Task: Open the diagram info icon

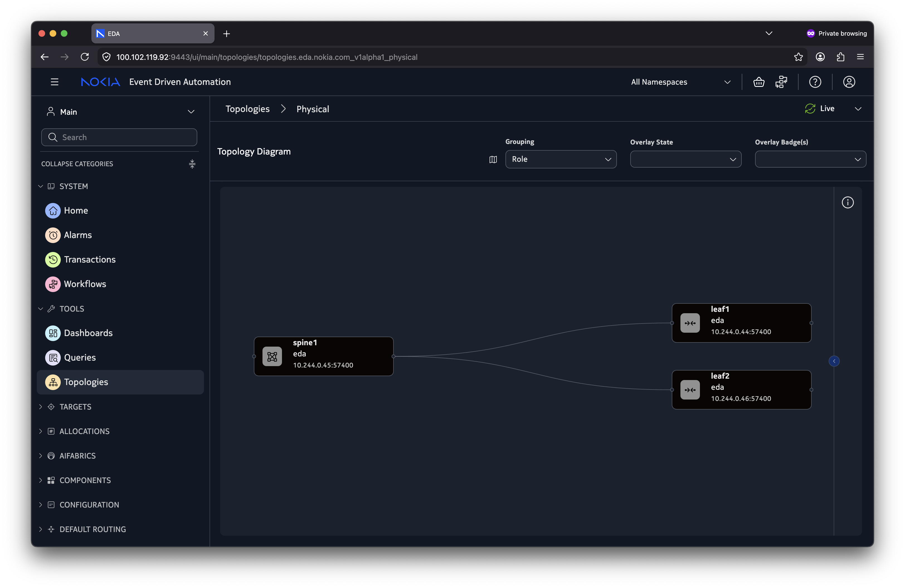Action: (848, 202)
